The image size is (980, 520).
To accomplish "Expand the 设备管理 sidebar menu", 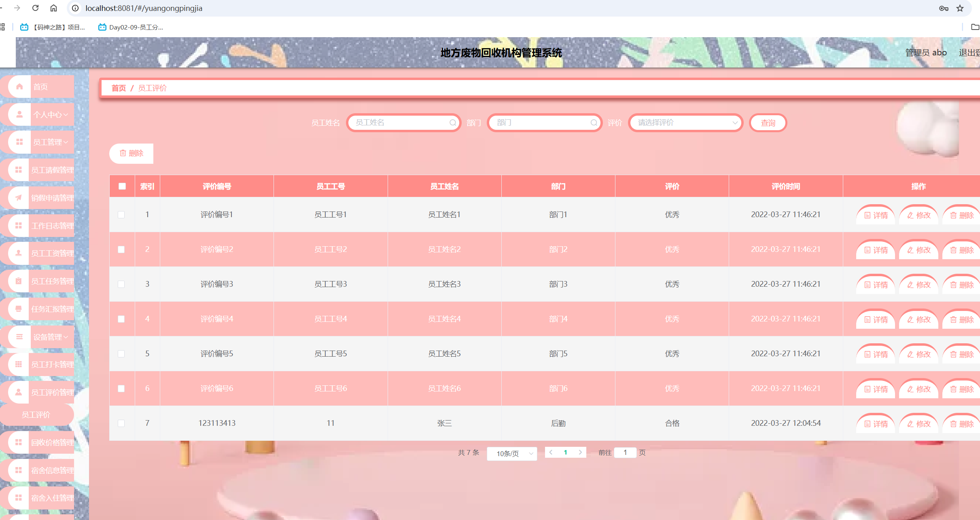I will pyautogui.click(x=48, y=337).
